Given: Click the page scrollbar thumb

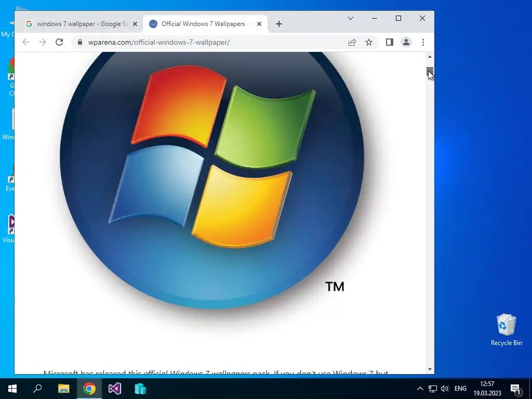Looking at the screenshot, I should tap(430, 71).
